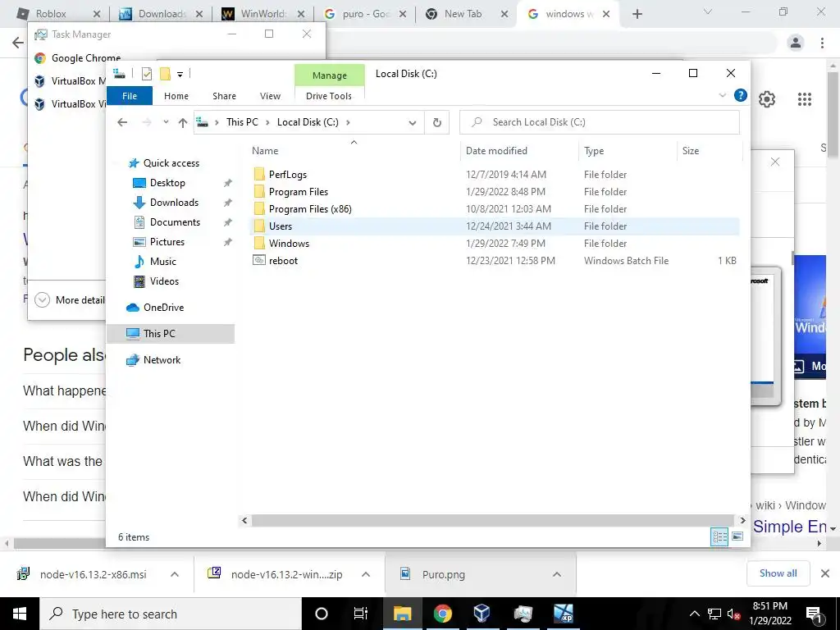Select Google Chrome in Task Manager list

[x=77, y=58]
